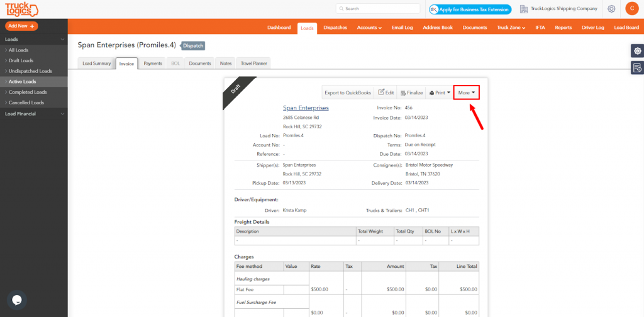The height and width of the screenshot is (317, 644).
Task: Focus the Search field
Action: [378, 9]
